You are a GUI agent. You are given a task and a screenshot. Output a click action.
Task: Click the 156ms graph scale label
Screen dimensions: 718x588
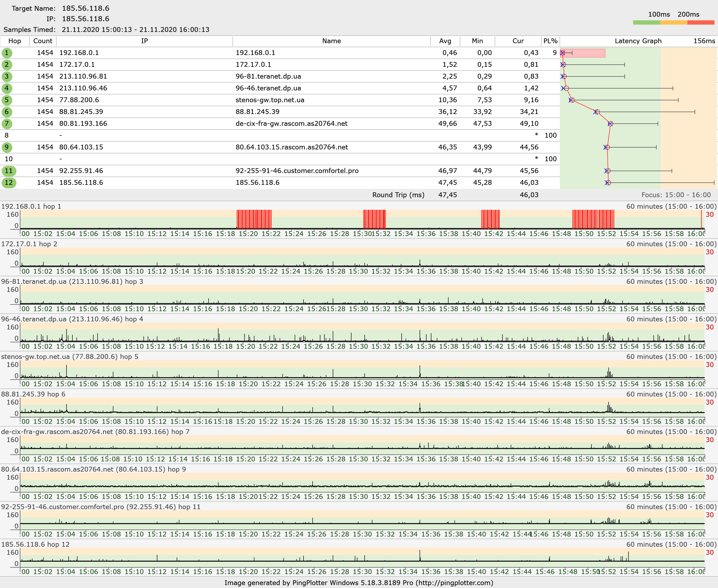(x=704, y=41)
